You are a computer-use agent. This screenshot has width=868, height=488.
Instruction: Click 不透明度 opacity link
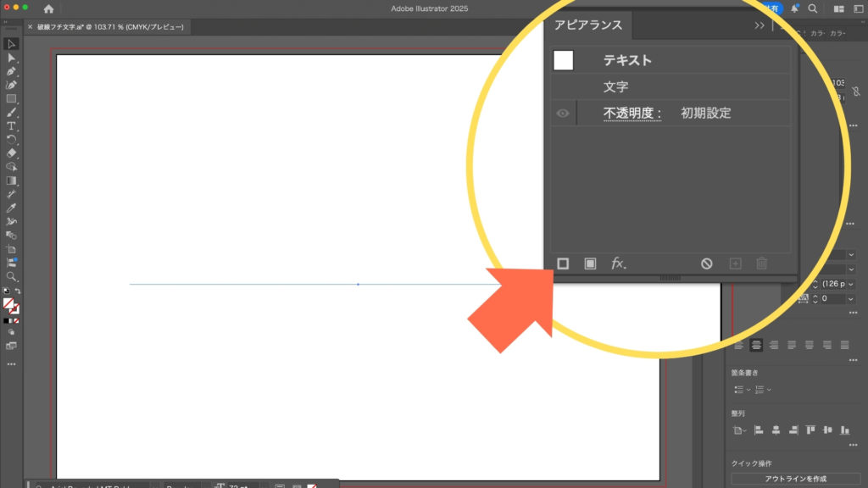tap(632, 114)
